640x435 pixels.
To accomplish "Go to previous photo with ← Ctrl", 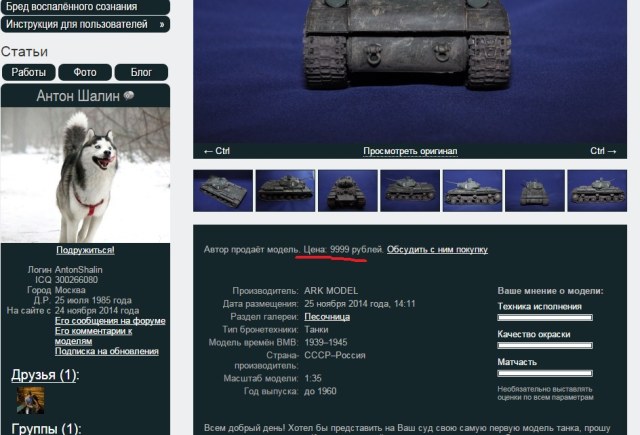I will pos(217,151).
